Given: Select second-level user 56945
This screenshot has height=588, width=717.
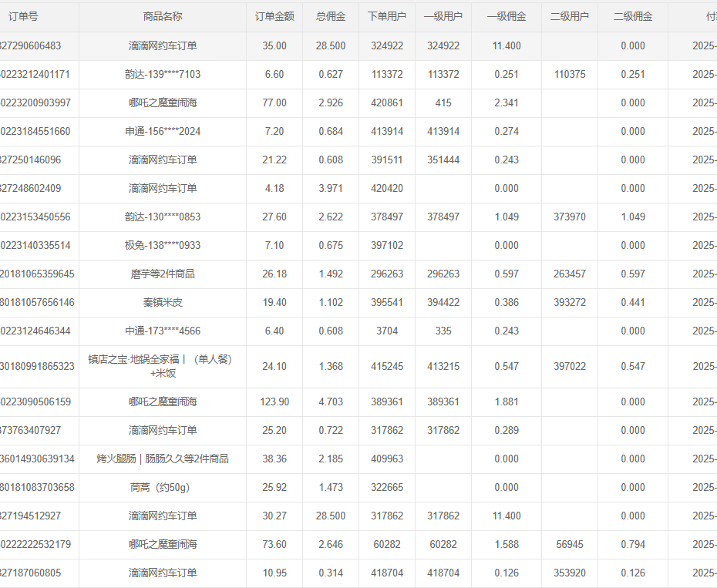Looking at the screenshot, I should point(570,545).
